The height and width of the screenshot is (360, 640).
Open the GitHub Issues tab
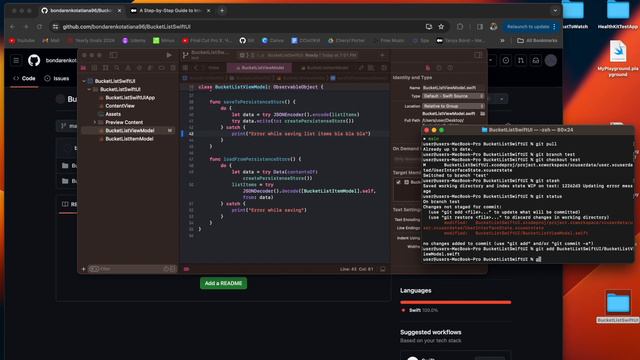coord(57,78)
